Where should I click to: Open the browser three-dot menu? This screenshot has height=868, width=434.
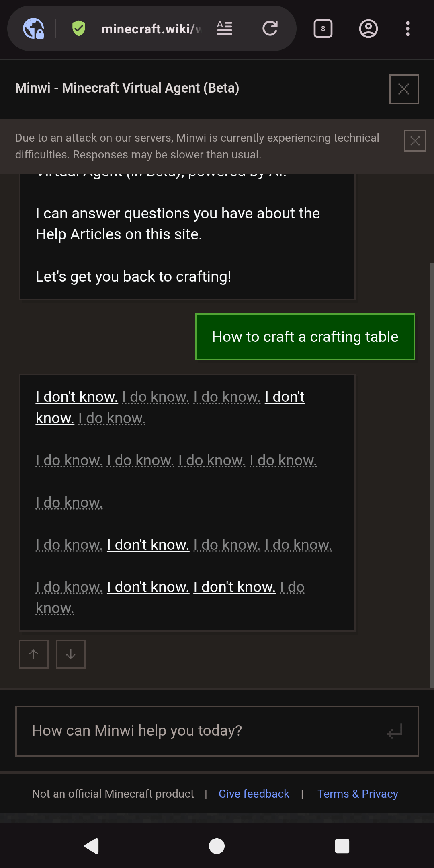(408, 29)
